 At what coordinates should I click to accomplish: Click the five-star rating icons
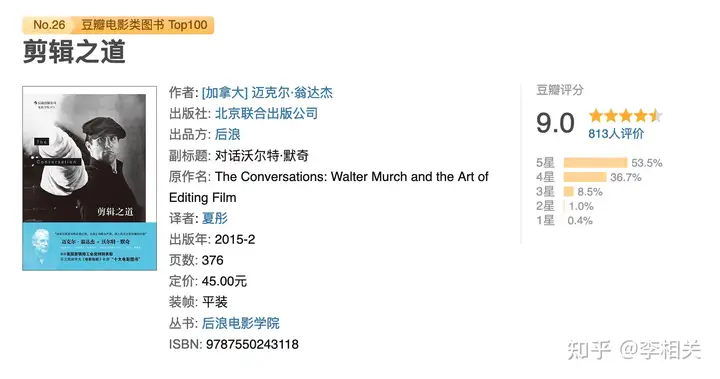(625, 115)
